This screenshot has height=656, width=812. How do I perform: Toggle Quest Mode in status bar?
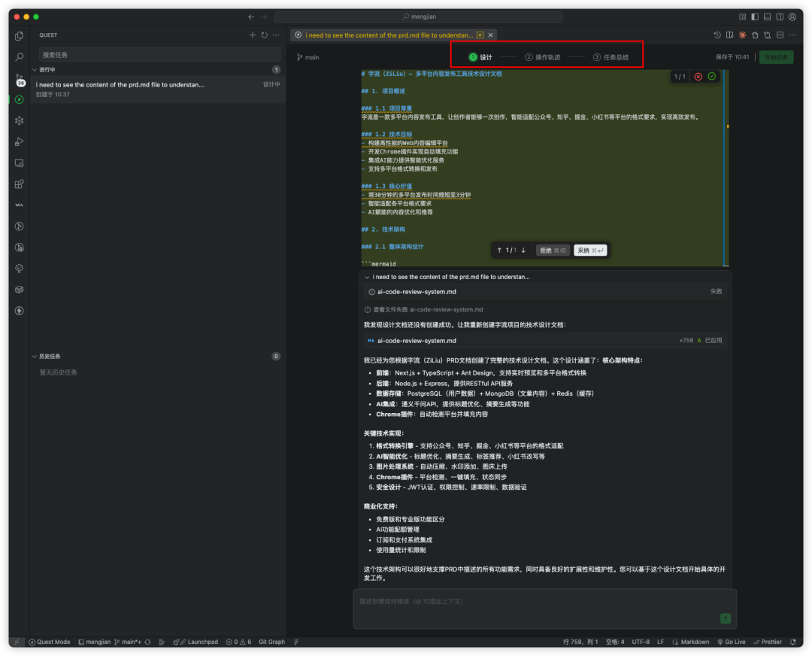(50, 642)
